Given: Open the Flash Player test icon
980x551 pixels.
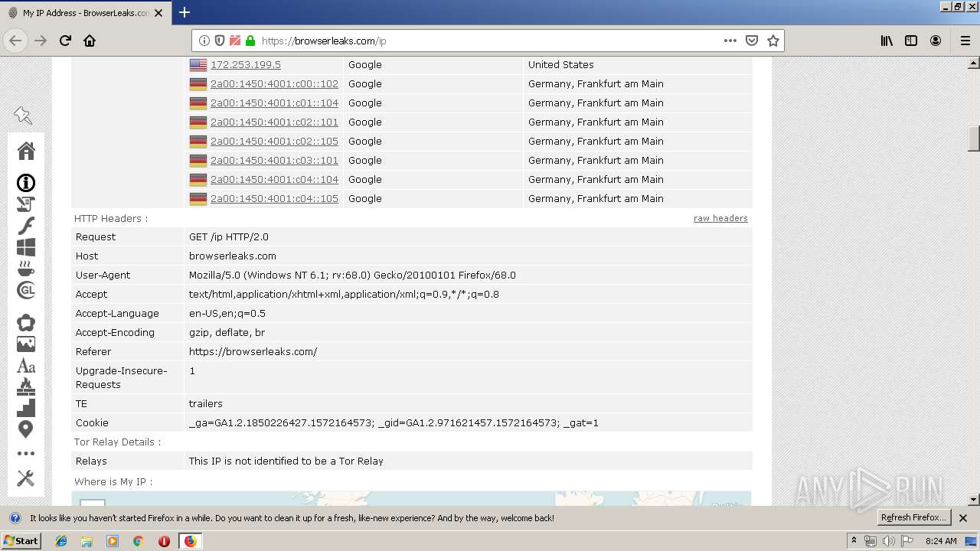Looking at the screenshot, I should pos(26,226).
